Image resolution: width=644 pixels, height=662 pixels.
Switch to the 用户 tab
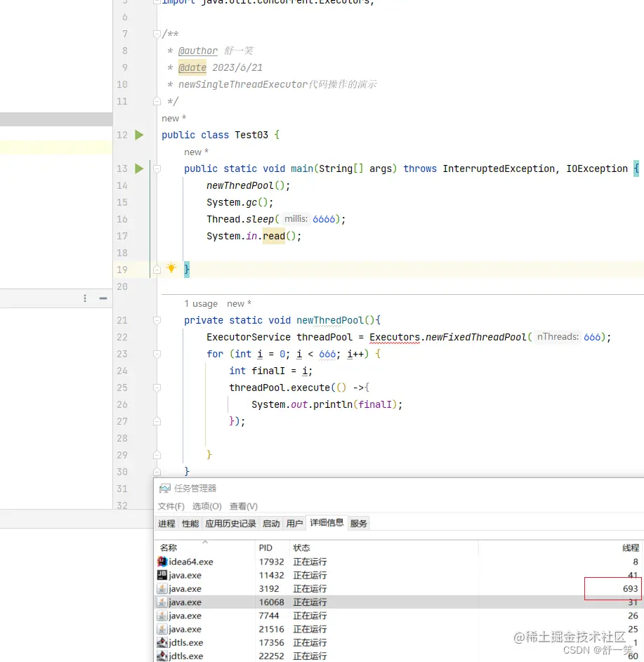(x=294, y=524)
